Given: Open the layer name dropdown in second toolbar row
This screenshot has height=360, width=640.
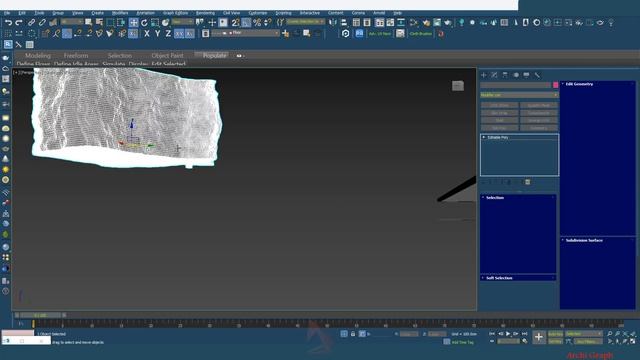Looking at the screenshot, I should click(x=246, y=33).
